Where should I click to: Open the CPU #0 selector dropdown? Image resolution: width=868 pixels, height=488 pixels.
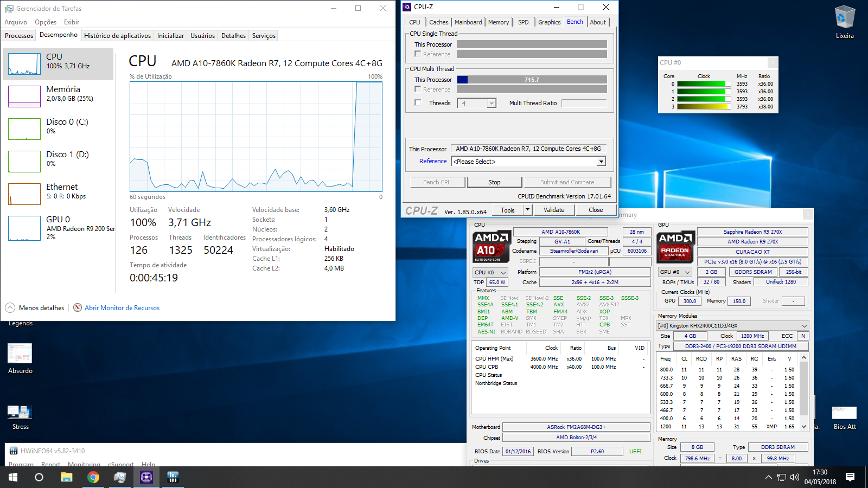(x=490, y=272)
